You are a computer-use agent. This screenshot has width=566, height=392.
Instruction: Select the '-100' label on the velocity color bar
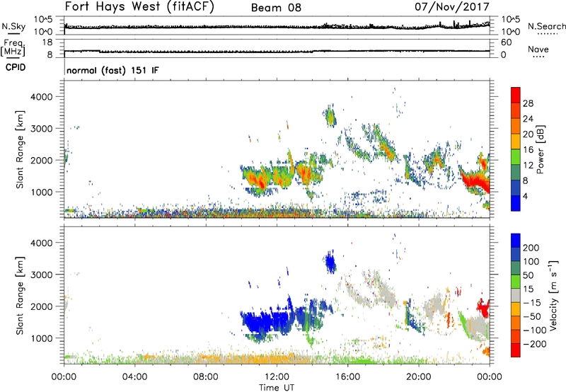point(535,330)
